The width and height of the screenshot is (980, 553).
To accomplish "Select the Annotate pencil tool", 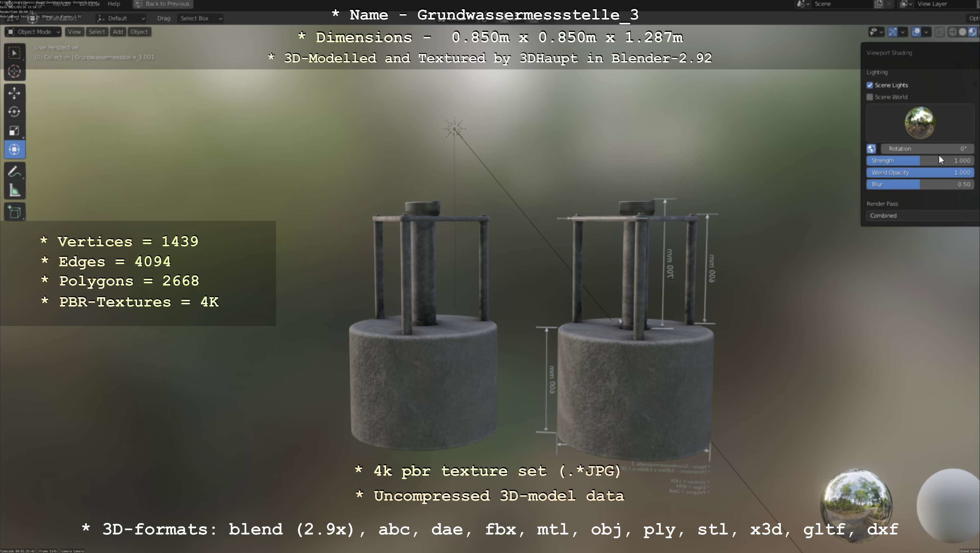I will (14, 171).
